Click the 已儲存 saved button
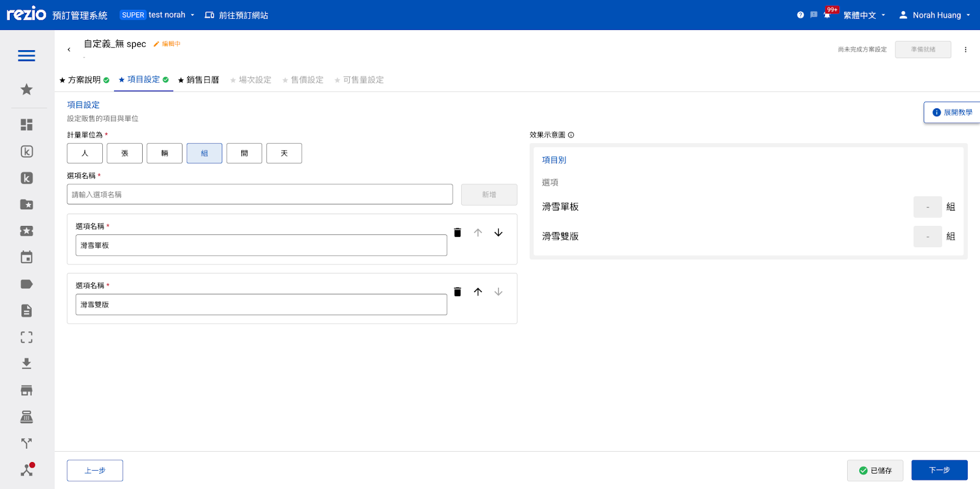Image resolution: width=980 pixels, height=489 pixels. pos(875,471)
